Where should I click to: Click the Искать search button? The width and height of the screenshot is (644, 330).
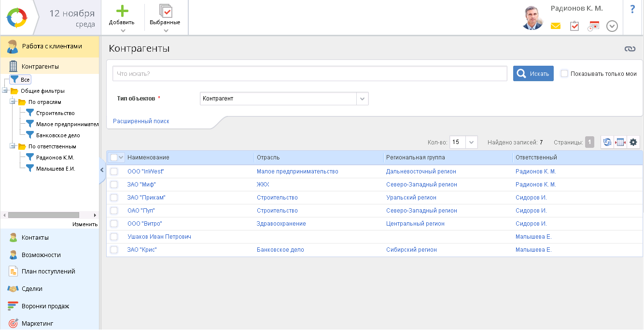point(533,74)
